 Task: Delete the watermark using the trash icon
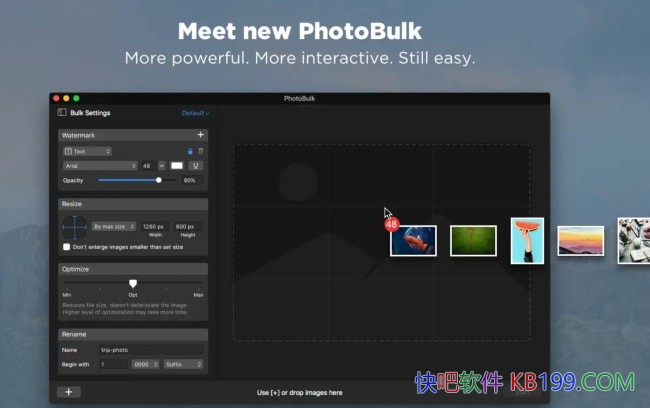(x=200, y=151)
